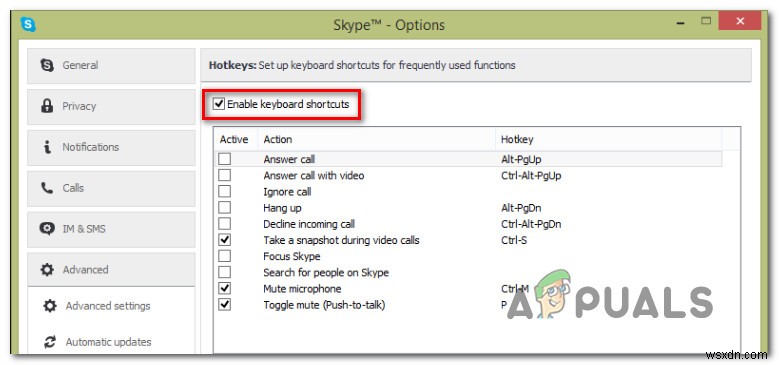
Task: Select Answer call with video text
Action: 313,176
